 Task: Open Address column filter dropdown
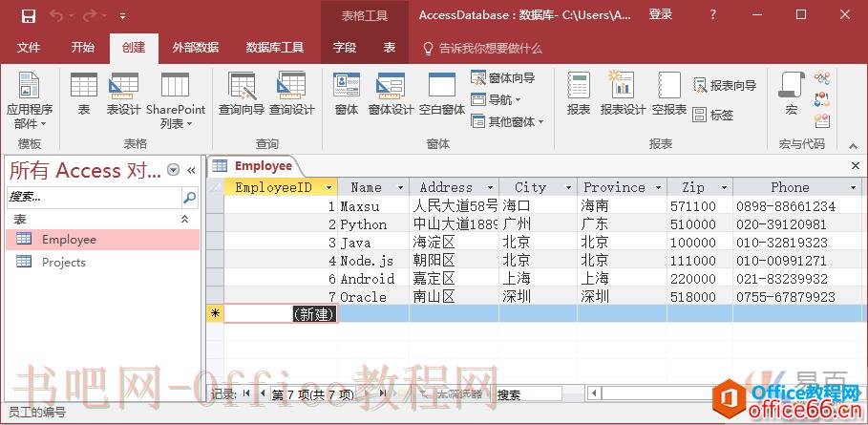point(491,187)
